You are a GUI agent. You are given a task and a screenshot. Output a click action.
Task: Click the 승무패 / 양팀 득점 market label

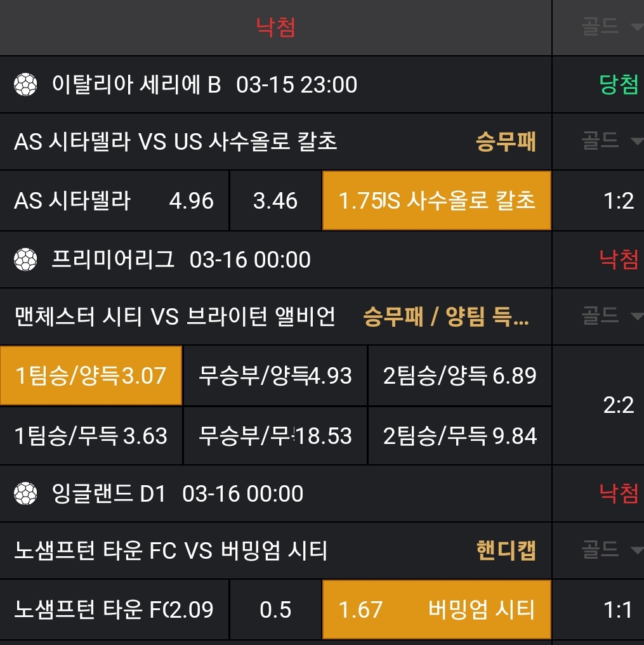(445, 316)
